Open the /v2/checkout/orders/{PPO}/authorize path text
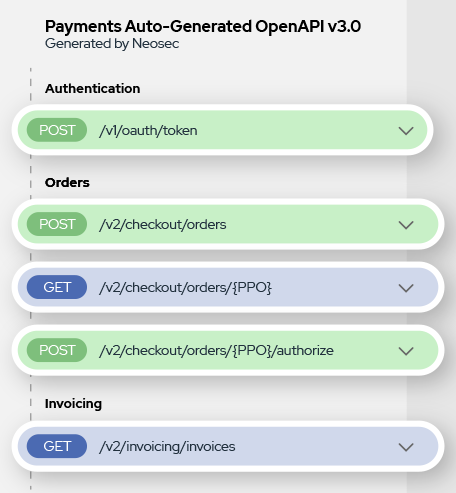 point(216,350)
